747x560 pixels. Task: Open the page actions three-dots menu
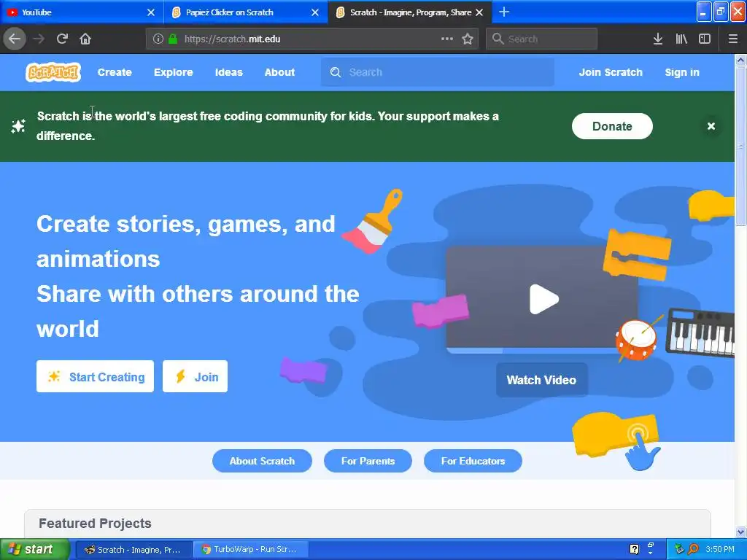click(x=447, y=39)
